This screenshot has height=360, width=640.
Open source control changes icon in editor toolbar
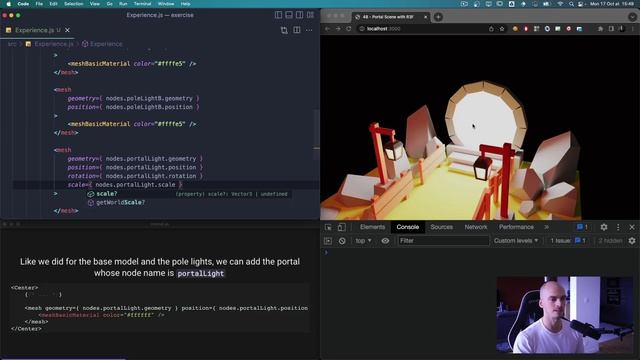284,30
